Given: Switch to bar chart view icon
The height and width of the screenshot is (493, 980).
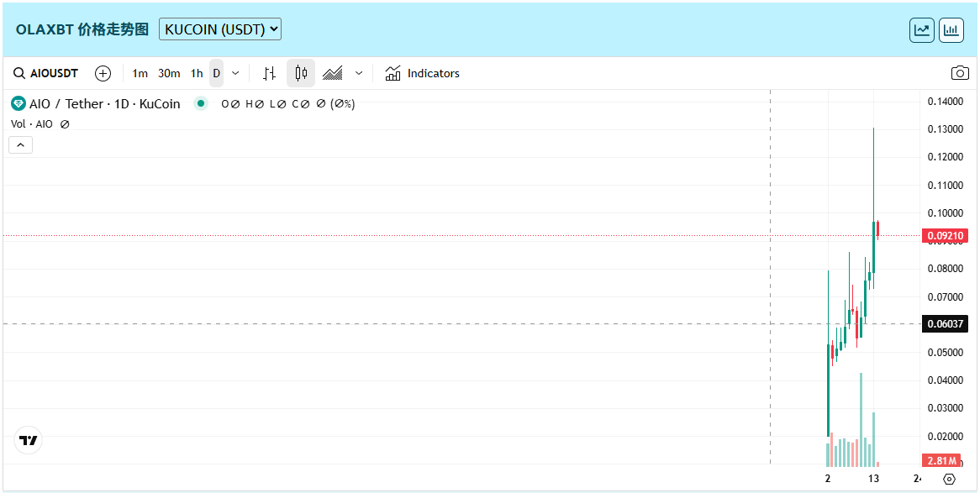Looking at the screenshot, I should tap(951, 30).
